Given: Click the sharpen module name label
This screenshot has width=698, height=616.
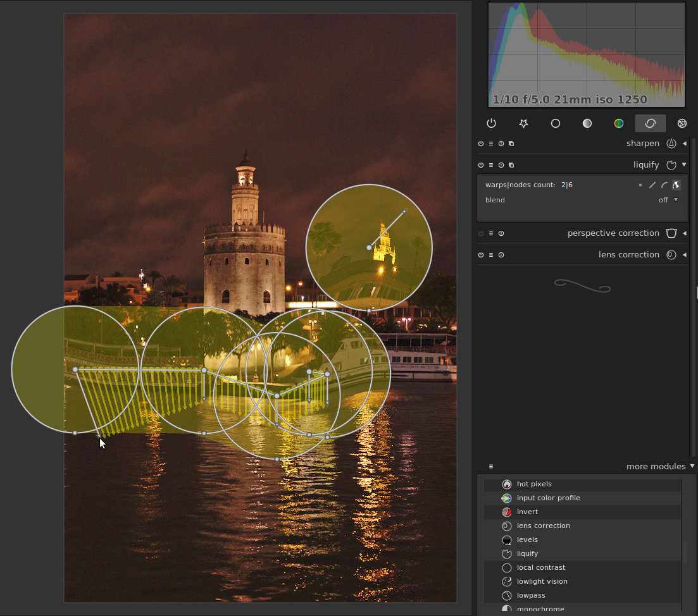Looking at the screenshot, I should point(643,143).
